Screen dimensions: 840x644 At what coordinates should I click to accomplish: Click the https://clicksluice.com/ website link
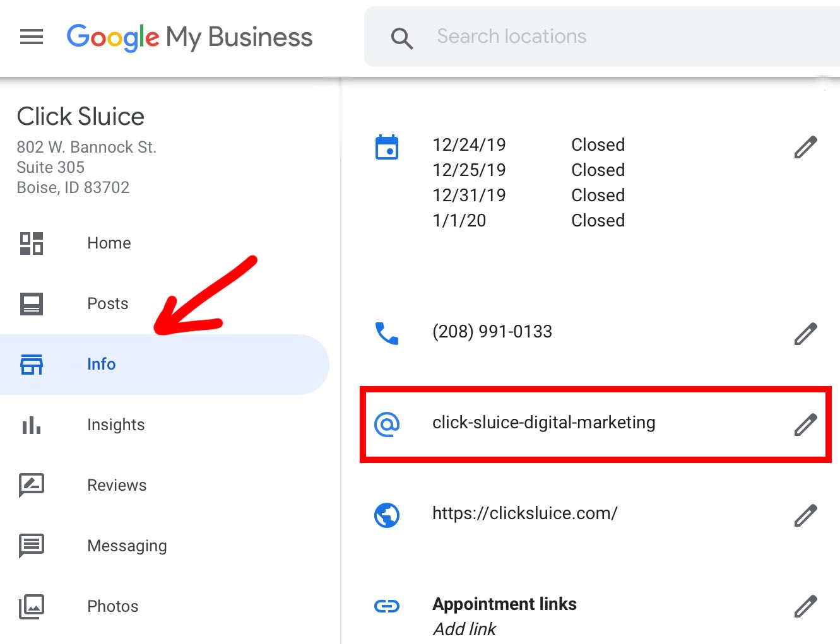(x=524, y=513)
